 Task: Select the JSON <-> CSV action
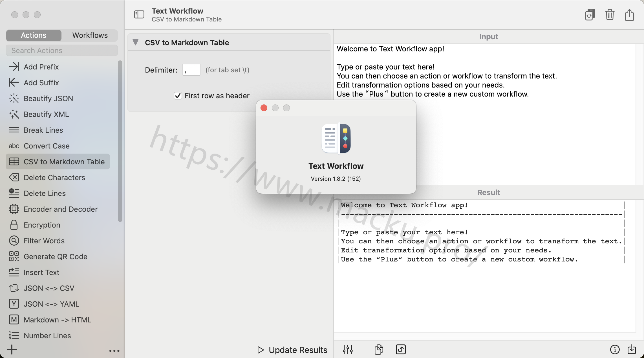58,288
